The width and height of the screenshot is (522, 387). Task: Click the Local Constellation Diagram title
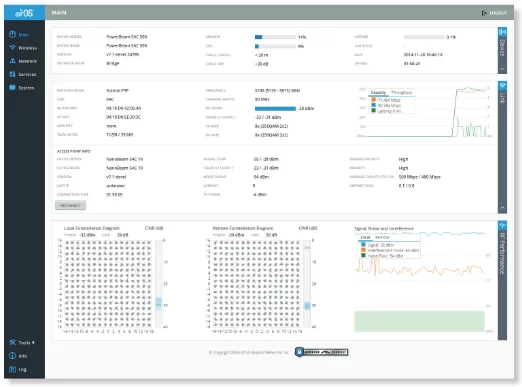pos(91,228)
